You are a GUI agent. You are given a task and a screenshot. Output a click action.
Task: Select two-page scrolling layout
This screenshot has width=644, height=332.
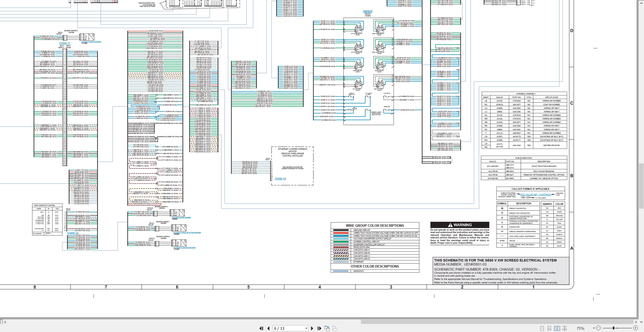[565, 328]
